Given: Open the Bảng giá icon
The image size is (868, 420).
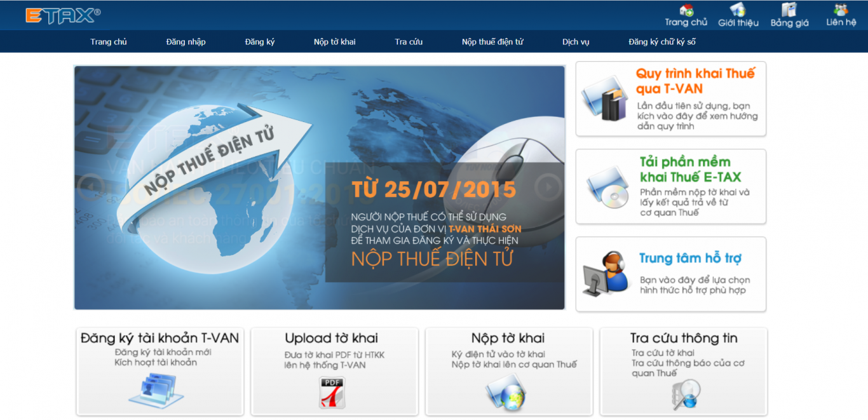Looking at the screenshot, I should click(789, 10).
